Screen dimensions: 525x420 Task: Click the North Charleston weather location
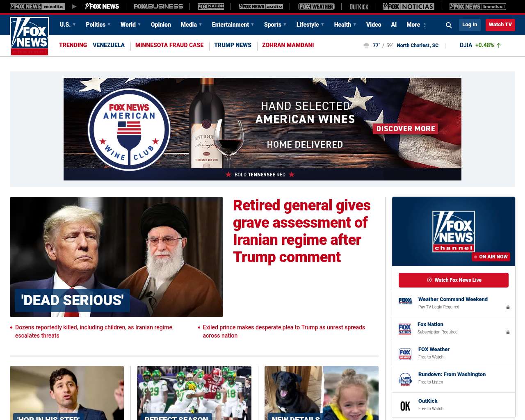pyautogui.click(x=418, y=46)
